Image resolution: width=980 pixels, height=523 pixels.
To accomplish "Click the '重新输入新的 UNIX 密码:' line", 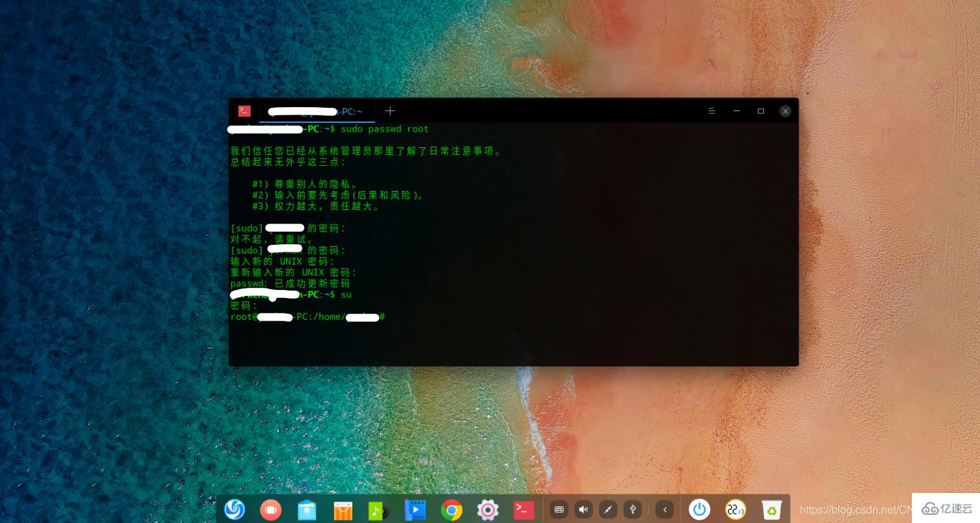I will tap(294, 272).
